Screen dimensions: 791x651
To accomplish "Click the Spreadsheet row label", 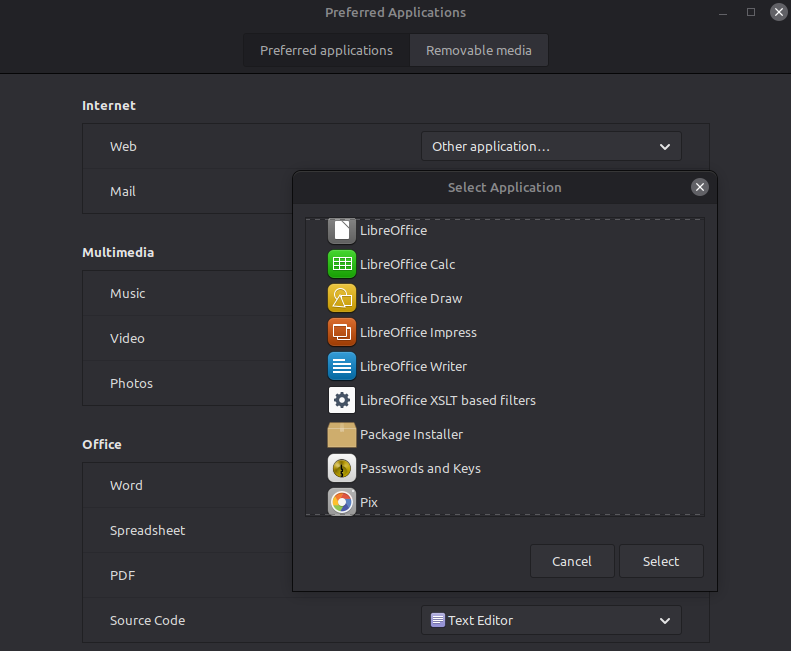I will click(147, 531).
